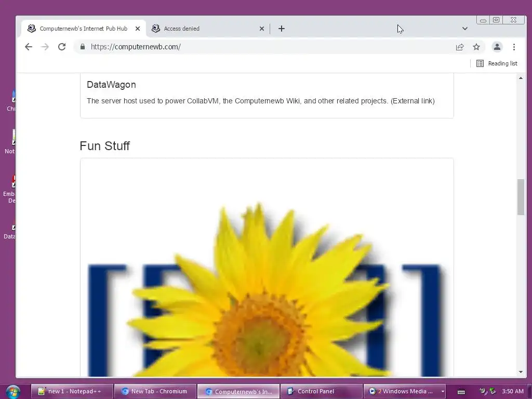
Task: Click the on-screen keyboard tray icon
Action: tap(461, 392)
